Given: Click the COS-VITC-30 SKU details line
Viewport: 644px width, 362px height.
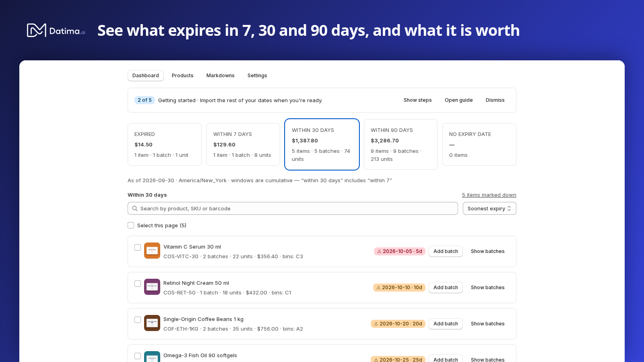Looking at the screenshot, I should 233,257.
